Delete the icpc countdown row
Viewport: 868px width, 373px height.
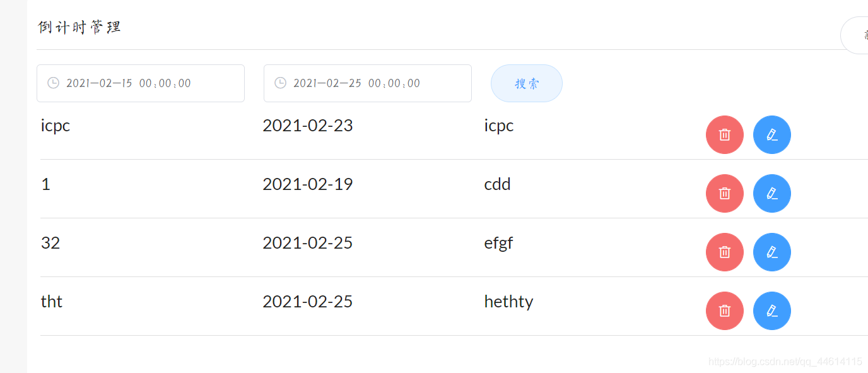[724, 134]
